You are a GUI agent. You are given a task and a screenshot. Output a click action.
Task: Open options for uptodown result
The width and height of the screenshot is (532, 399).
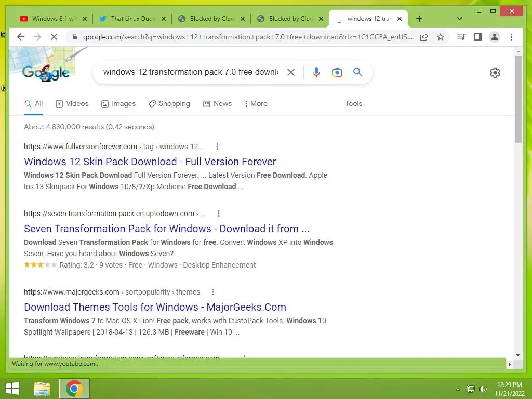pyautogui.click(x=219, y=214)
